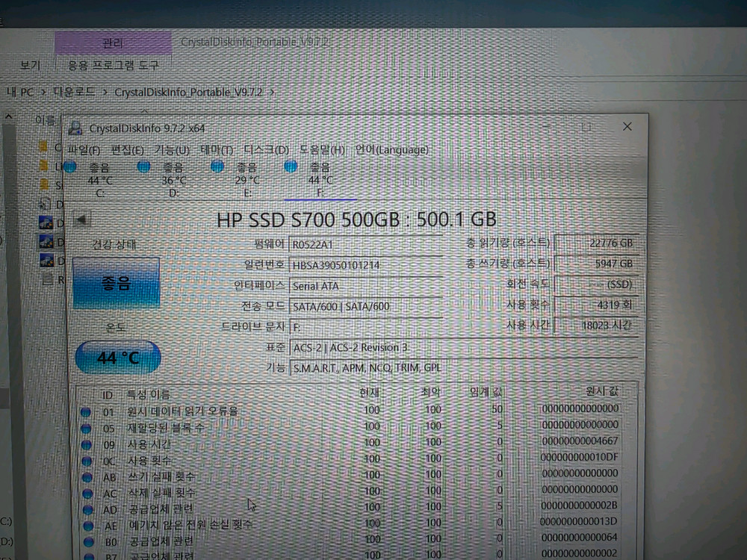Click raw value 0000000000013D
The width and height of the screenshot is (747, 560).
[578, 521]
